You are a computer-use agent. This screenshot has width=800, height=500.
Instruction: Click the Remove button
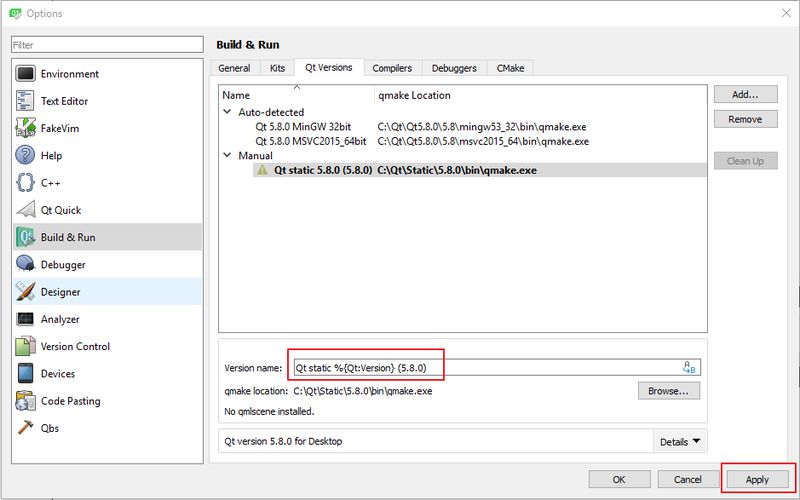745,119
